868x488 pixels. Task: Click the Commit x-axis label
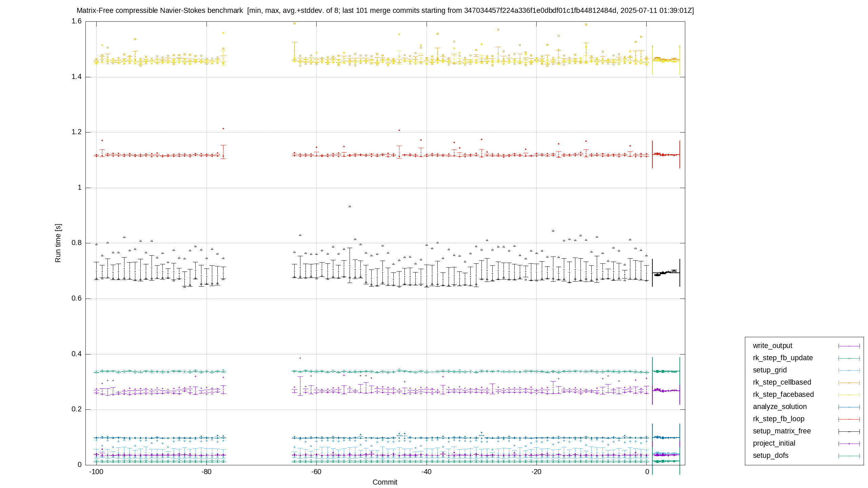[x=385, y=482]
